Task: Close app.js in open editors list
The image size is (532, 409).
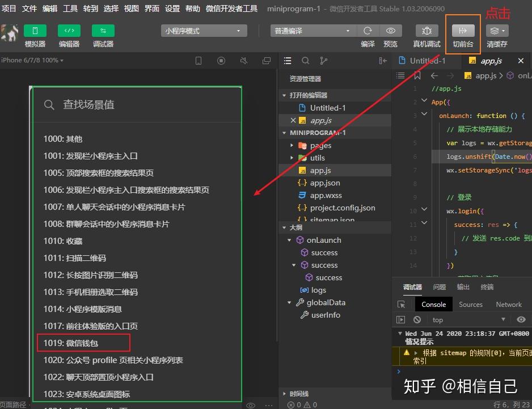Action: click(x=293, y=120)
